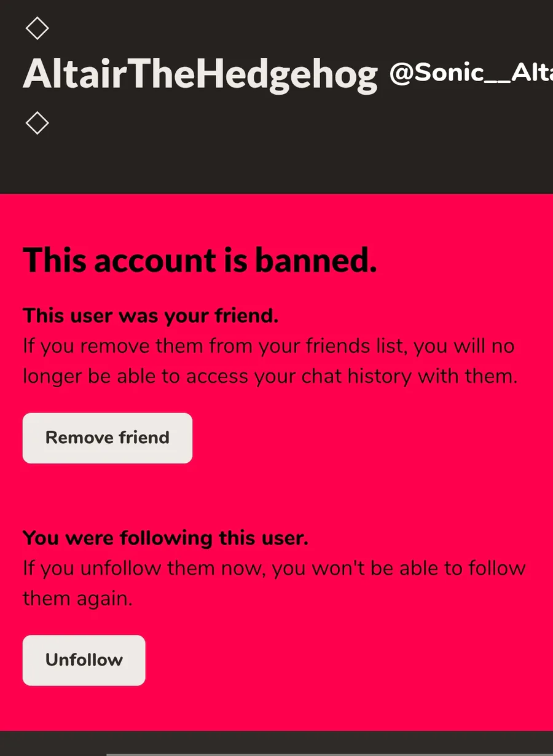
Task: Click the "You were following this user." label
Action: [165, 538]
